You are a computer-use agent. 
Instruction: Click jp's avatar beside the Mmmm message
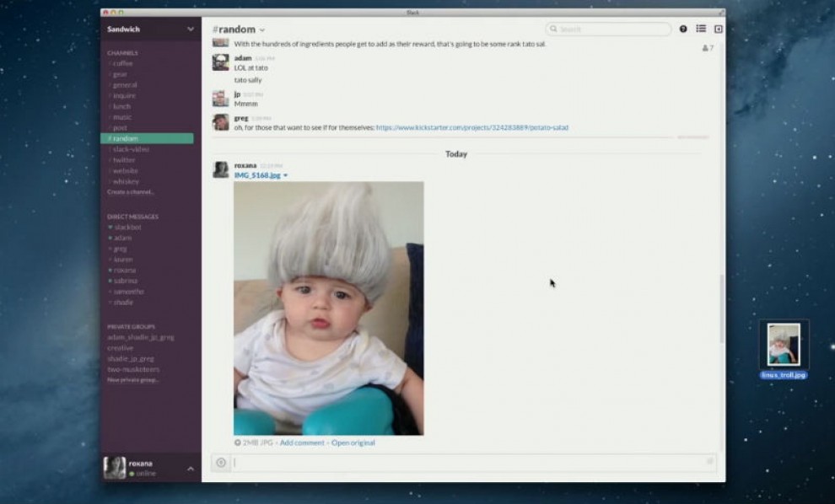click(220, 99)
